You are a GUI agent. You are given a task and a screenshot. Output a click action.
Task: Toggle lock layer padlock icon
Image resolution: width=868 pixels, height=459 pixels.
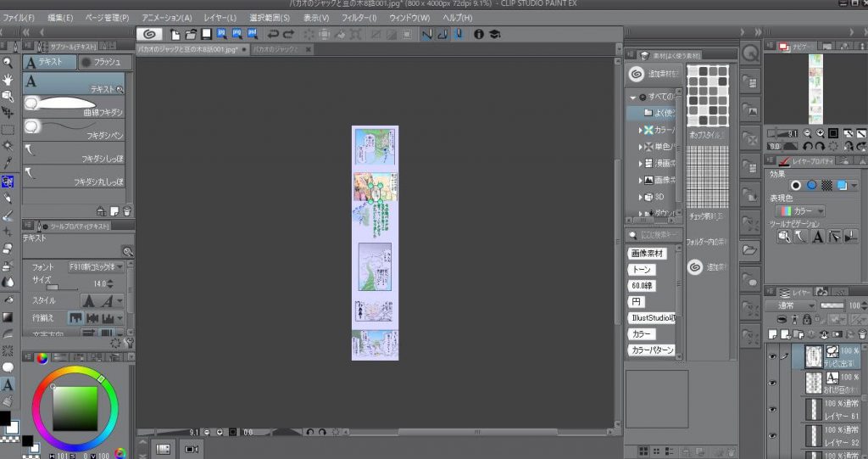(x=807, y=319)
